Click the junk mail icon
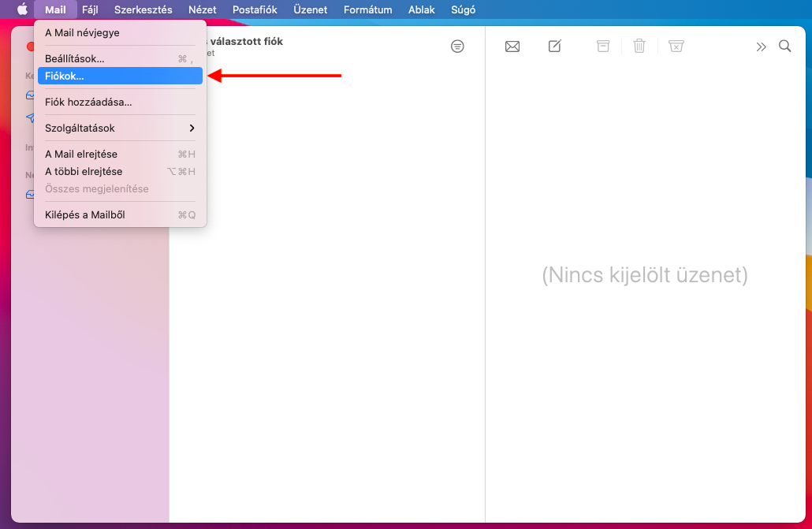 [x=676, y=47]
